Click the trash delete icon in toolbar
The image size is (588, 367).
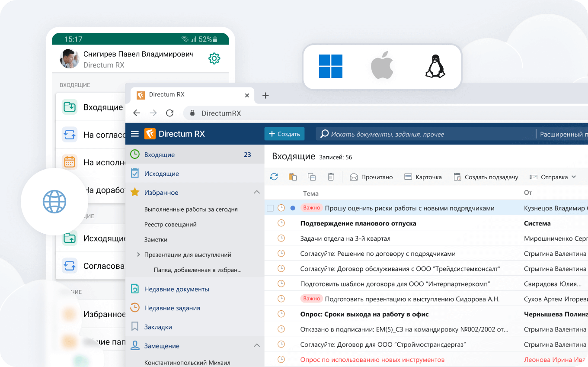[x=331, y=177]
